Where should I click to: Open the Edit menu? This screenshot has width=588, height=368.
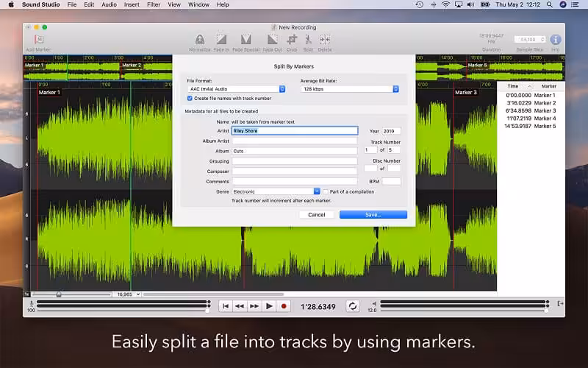(x=89, y=4)
